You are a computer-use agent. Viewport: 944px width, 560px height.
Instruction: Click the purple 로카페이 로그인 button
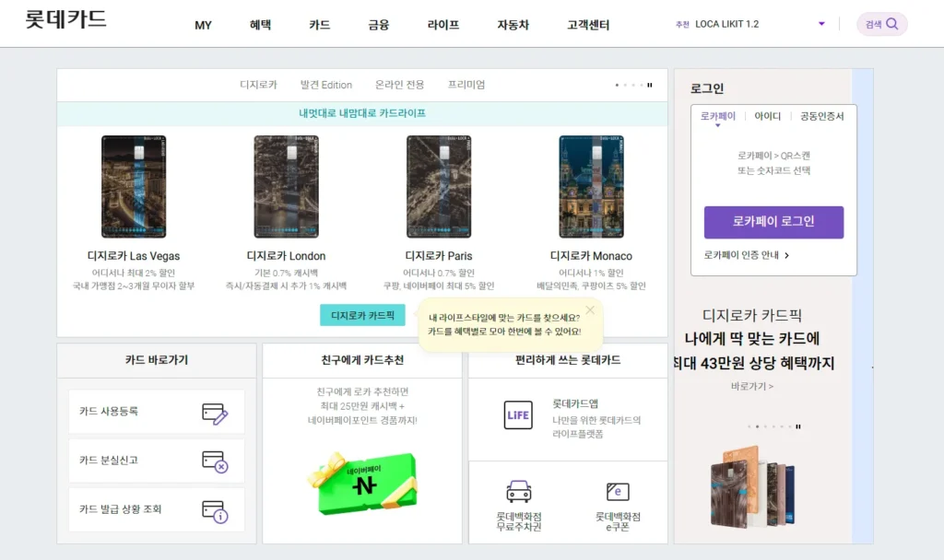(773, 222)
